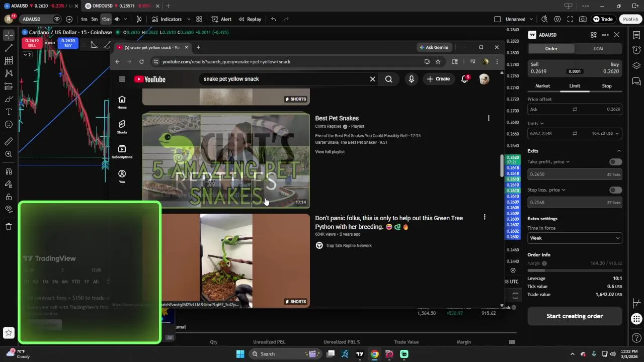
Task: Toggle hide all drawings eye icon
Action: (9, 209)
